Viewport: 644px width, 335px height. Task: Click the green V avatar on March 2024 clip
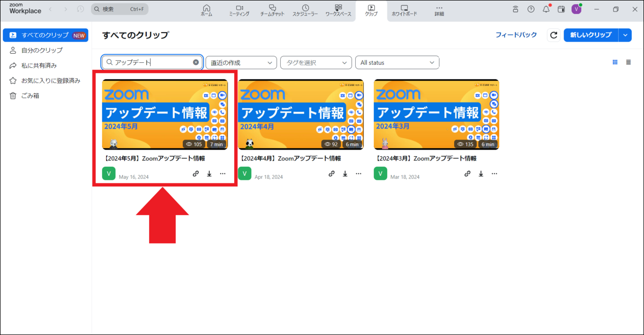tap(380, 173)
